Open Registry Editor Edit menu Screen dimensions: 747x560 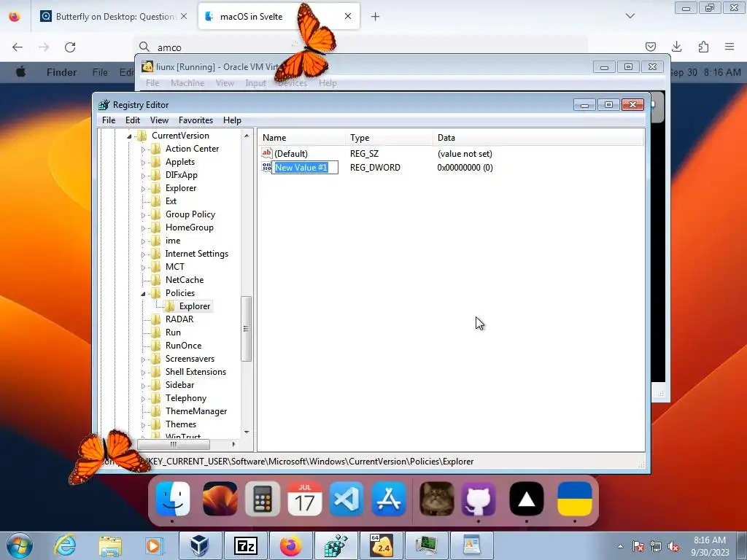pyautogui.click(x=133, y=120)
